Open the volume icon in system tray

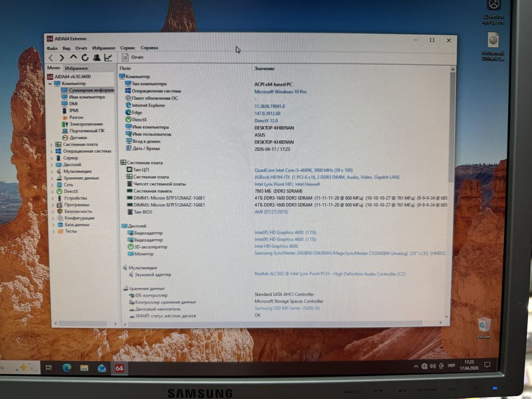(432, 366)
